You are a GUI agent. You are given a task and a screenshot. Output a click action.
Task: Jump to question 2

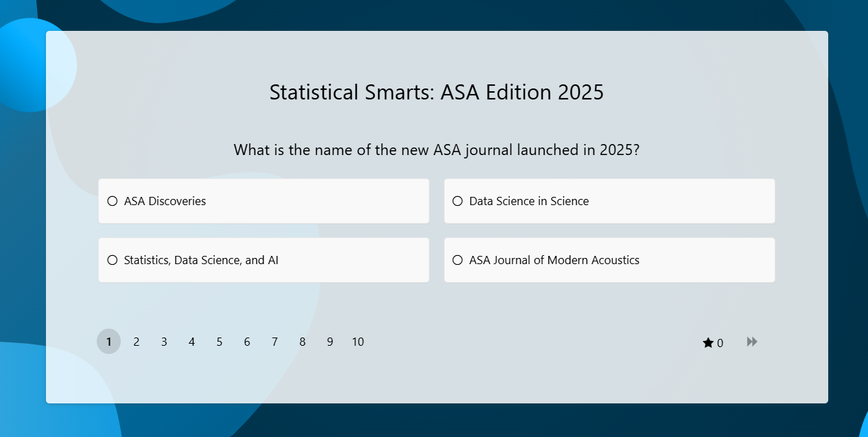tap(137, 342)
